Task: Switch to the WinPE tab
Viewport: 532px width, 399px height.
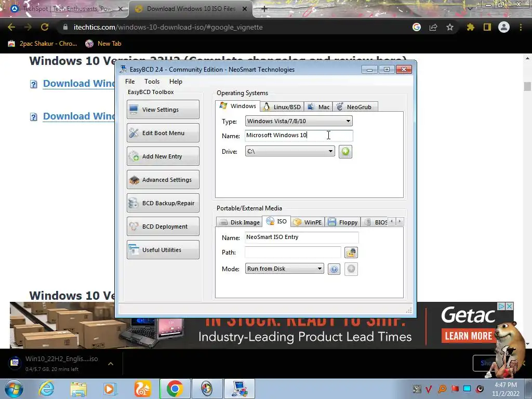Action: (308, 222)
